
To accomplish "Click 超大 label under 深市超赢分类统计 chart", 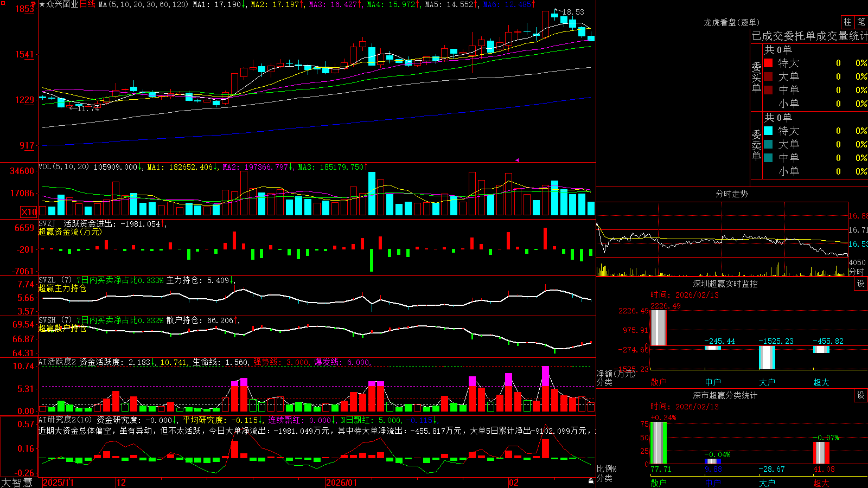I will tap(821, 483).
